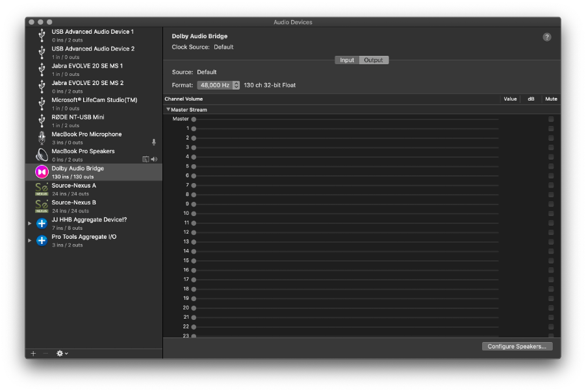Open the 48,000 Hz format dropdown
The image size is (586, 392).
pos(218,85)
